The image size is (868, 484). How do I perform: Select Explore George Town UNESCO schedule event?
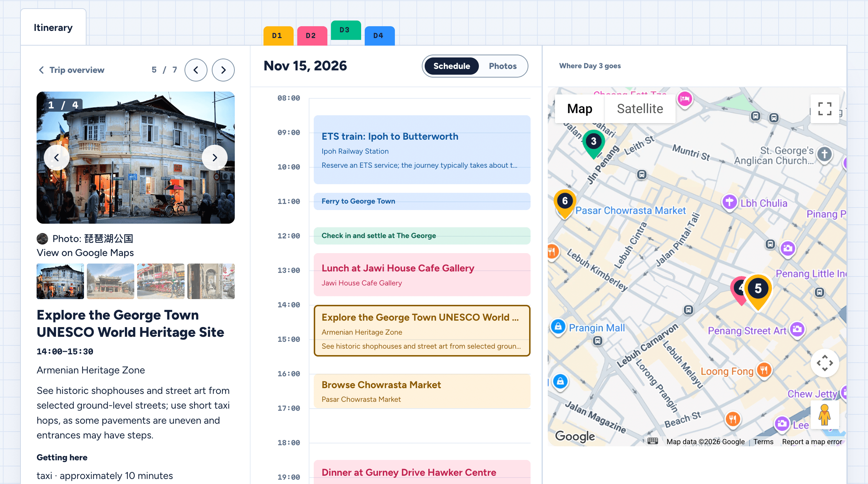click(x=422, y=331)
